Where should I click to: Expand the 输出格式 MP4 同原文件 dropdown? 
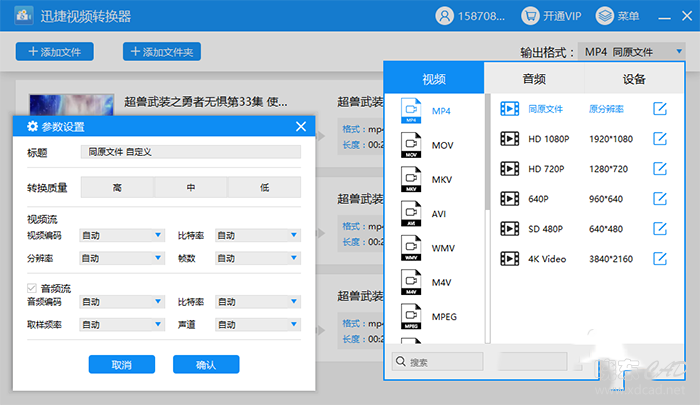click(x=632, y=52)
